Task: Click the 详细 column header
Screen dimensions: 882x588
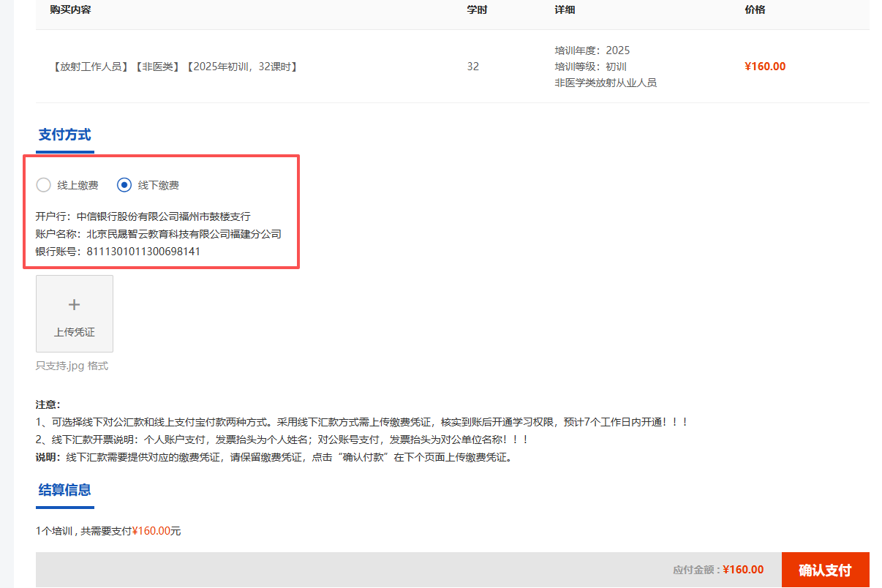Action: pyautogui.click(x=565, y=10)
